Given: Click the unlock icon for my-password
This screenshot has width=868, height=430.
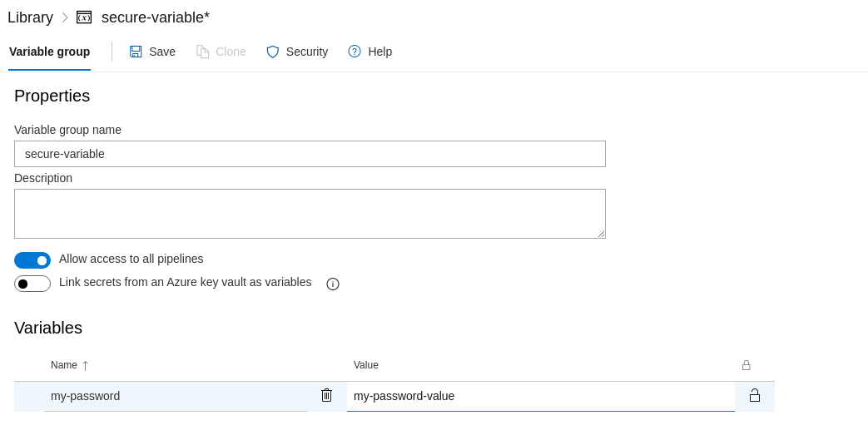Looking at the screenshot, I should click(755, 396).
